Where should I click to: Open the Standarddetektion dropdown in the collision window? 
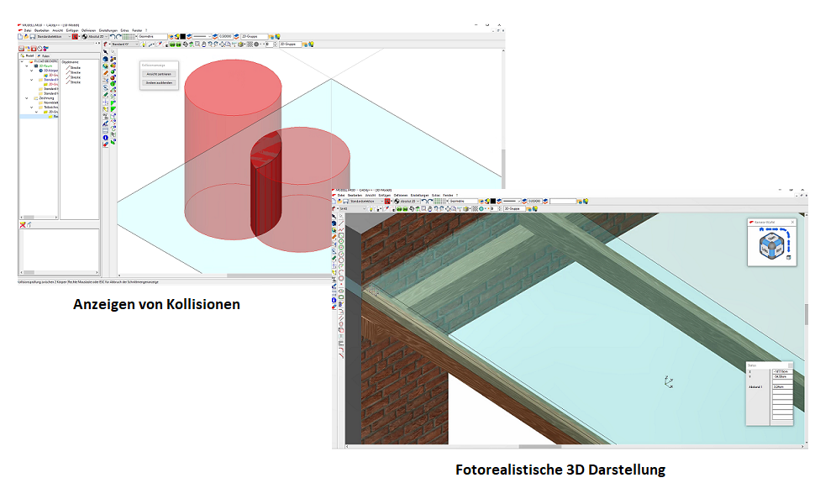pos(54,36)
